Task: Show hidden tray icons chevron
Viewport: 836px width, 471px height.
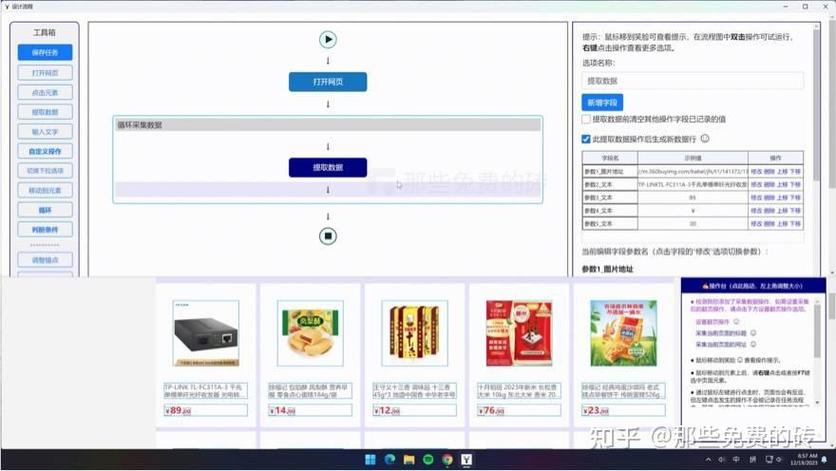Action: point(708,459)
